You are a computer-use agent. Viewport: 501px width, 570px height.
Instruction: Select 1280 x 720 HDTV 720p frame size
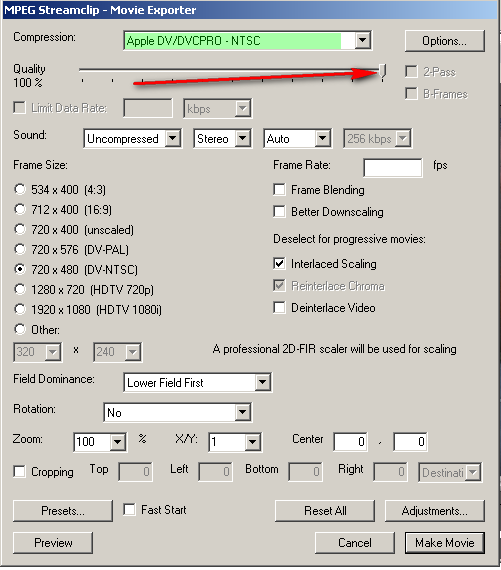20,289
